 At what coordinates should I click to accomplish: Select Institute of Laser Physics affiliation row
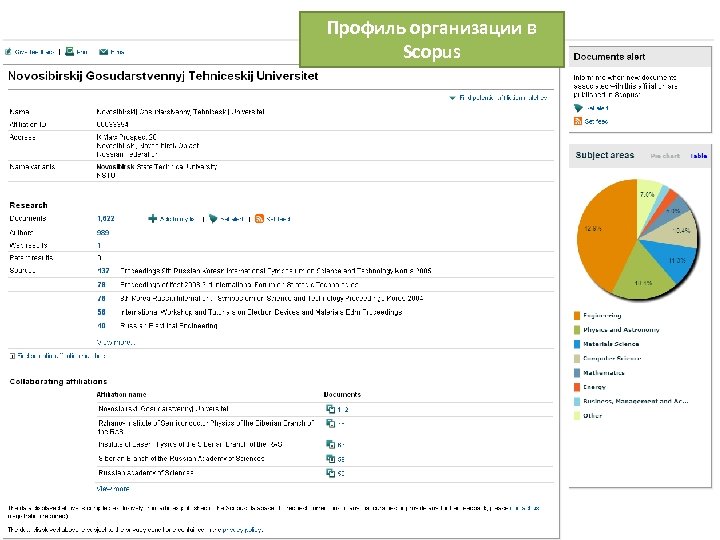point(190,444)
